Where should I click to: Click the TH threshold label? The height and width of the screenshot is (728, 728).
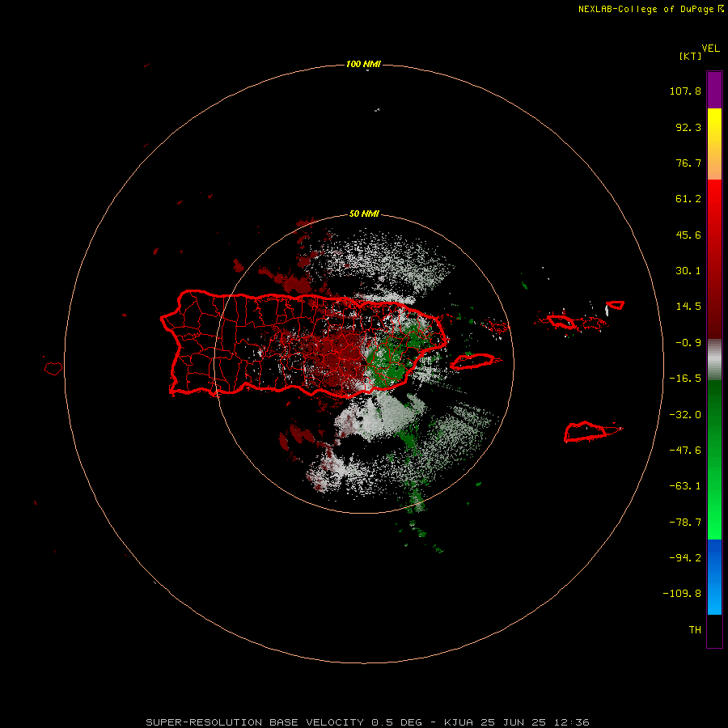[695, 629]
